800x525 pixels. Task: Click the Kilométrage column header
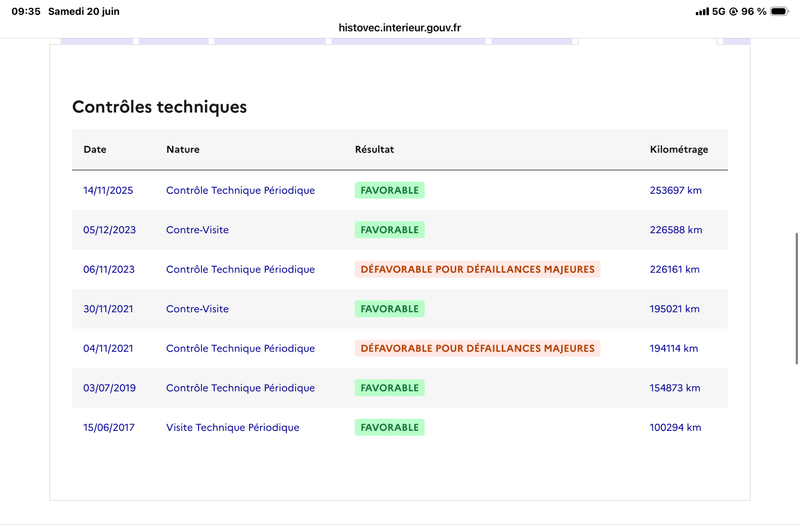pyautogui.click(x=679, y=149)
